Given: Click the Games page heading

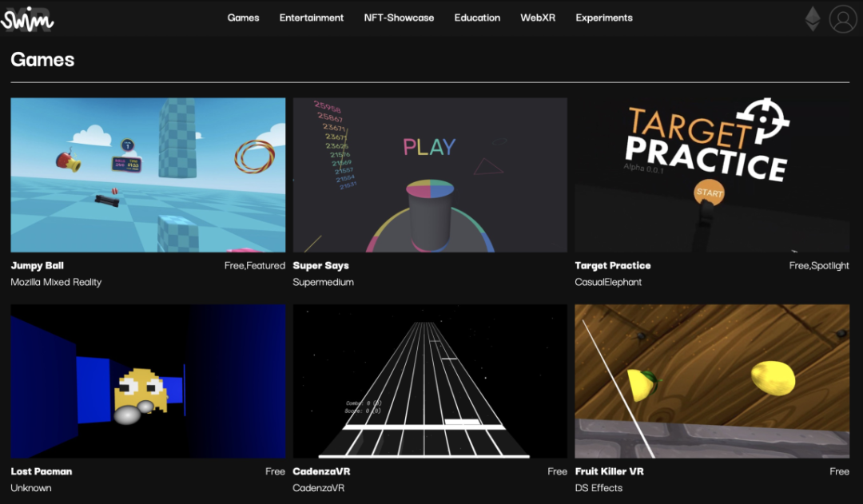Looking at the screenshot, I should 42,59.
